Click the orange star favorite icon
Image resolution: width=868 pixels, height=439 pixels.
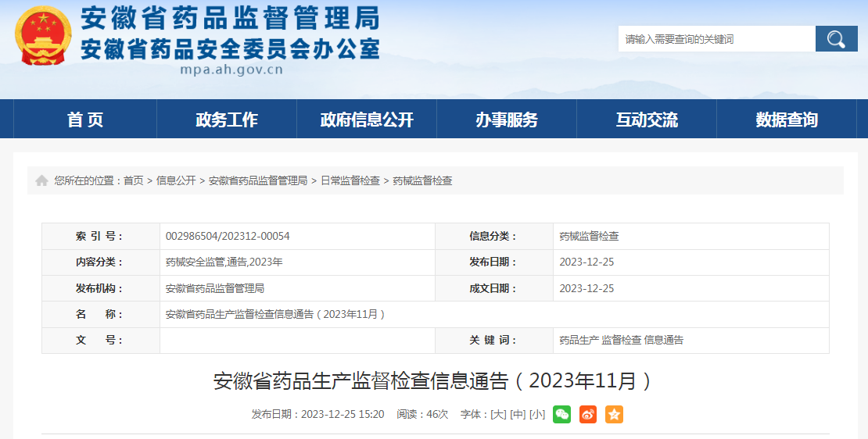pyautogui.click(x=614, y=414)
